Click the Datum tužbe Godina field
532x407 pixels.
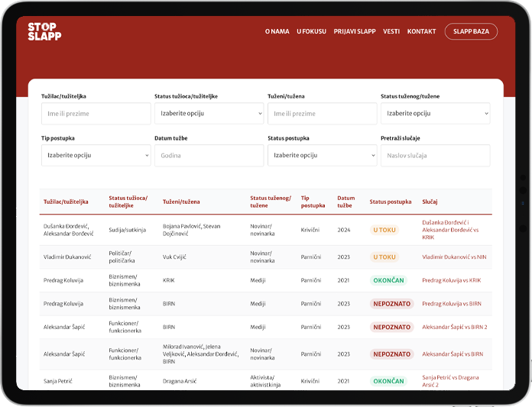pyautogui.click(x=209, y=155)
